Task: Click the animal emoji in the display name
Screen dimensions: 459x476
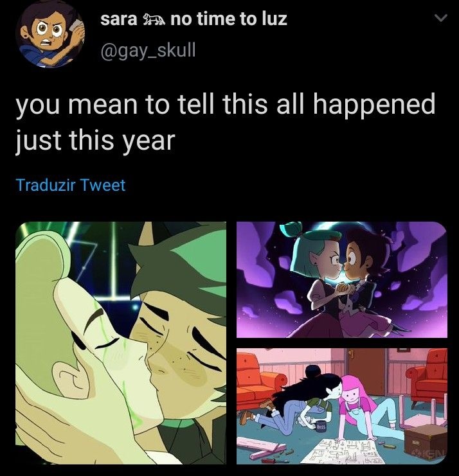Action: coord(154,19)
